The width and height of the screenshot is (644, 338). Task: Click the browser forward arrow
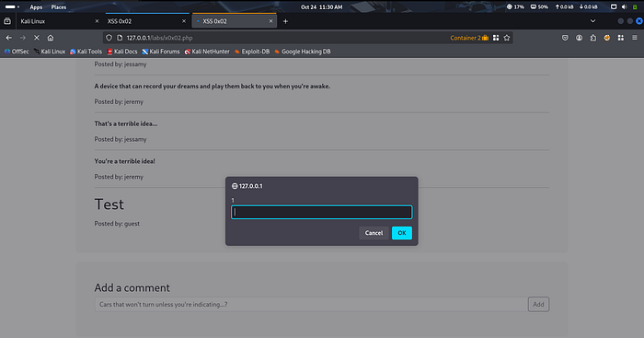(x=23, y=38)
